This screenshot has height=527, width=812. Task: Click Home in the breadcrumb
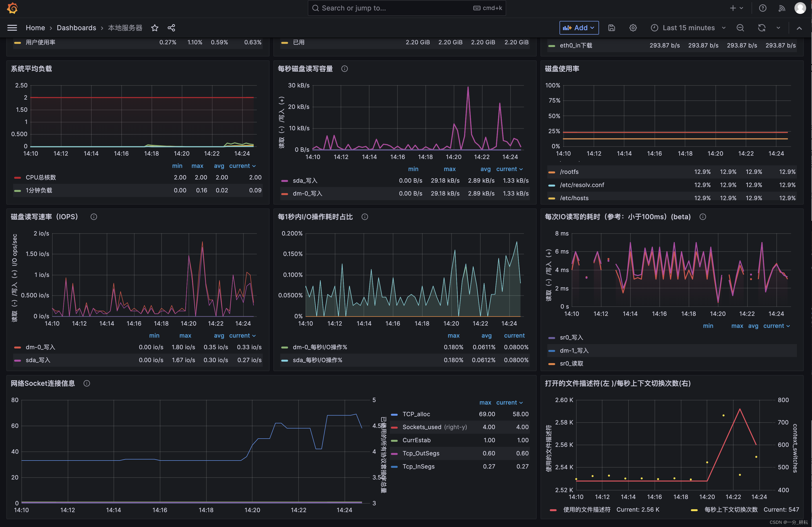click(35, 28)
